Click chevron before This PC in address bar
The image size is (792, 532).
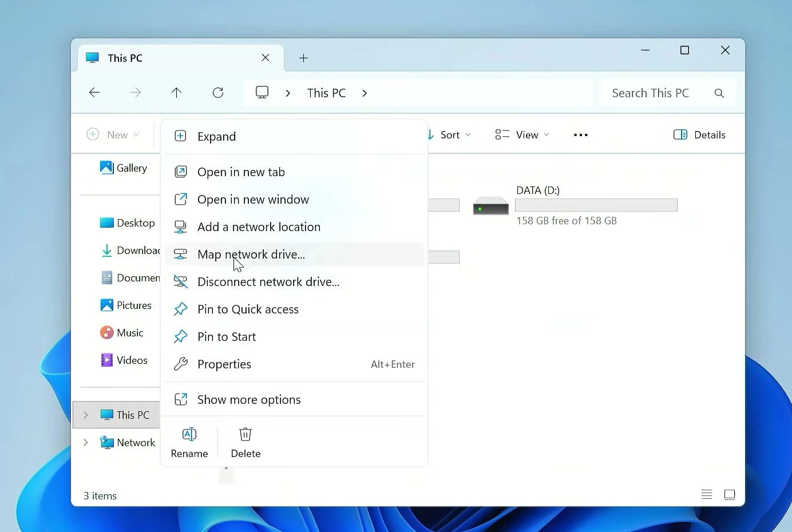(288, 93)
